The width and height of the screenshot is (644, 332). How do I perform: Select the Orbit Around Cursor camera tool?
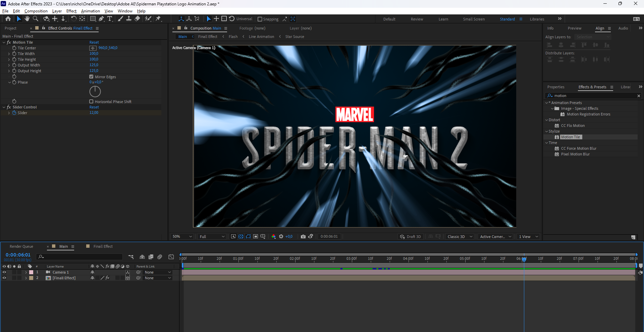point(46,19)
